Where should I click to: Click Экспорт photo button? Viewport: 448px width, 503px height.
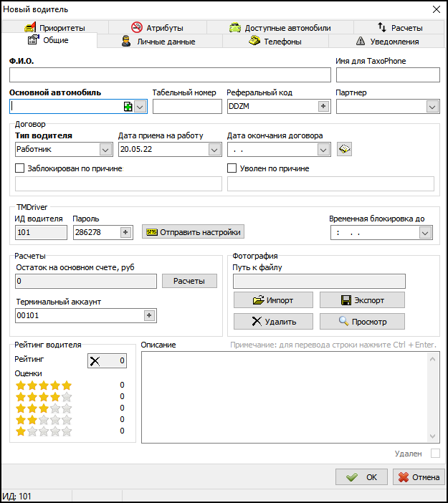(x=362, y=300)
